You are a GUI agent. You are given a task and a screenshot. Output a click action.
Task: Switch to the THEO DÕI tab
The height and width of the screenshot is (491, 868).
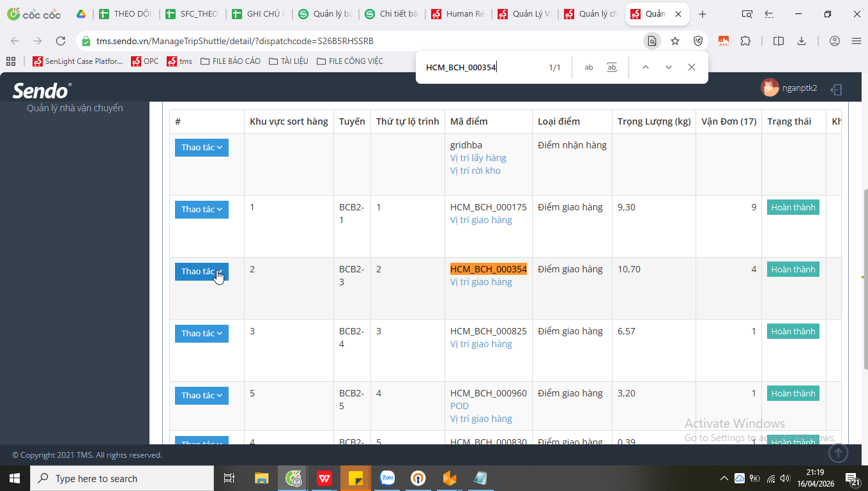[x=126, y=14]
